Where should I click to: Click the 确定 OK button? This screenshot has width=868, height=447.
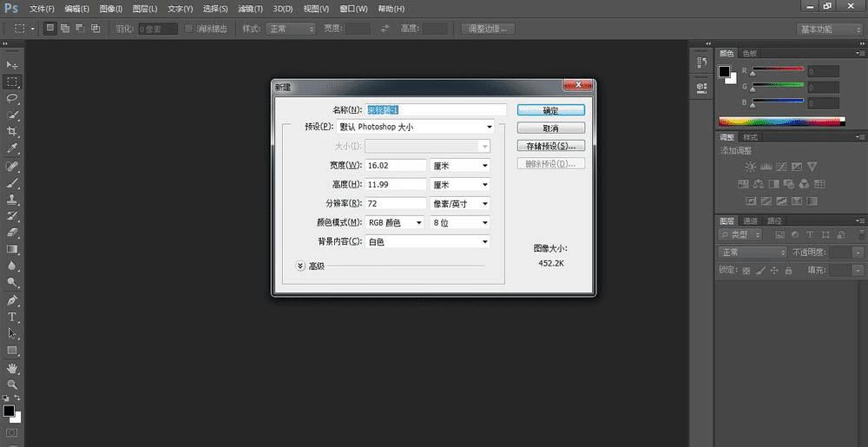[550, 110]
